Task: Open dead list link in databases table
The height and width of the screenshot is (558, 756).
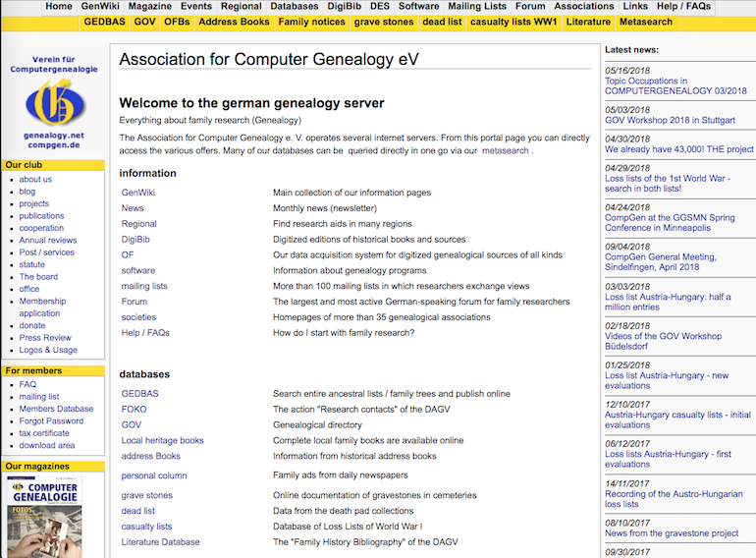Action: pyautogui.click(x=137, y=511)
